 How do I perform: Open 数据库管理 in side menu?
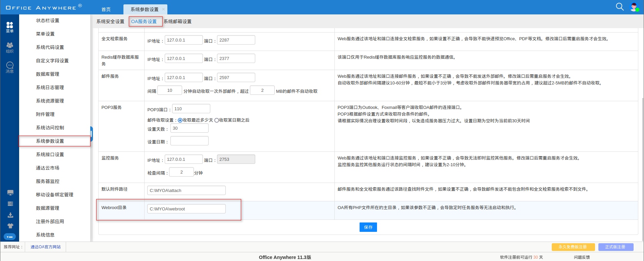coord(48,74)
